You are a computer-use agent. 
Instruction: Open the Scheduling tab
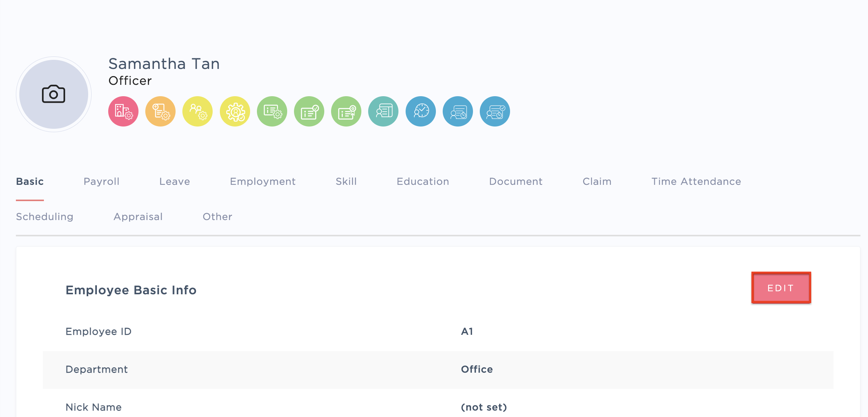[x=45, y=217]
